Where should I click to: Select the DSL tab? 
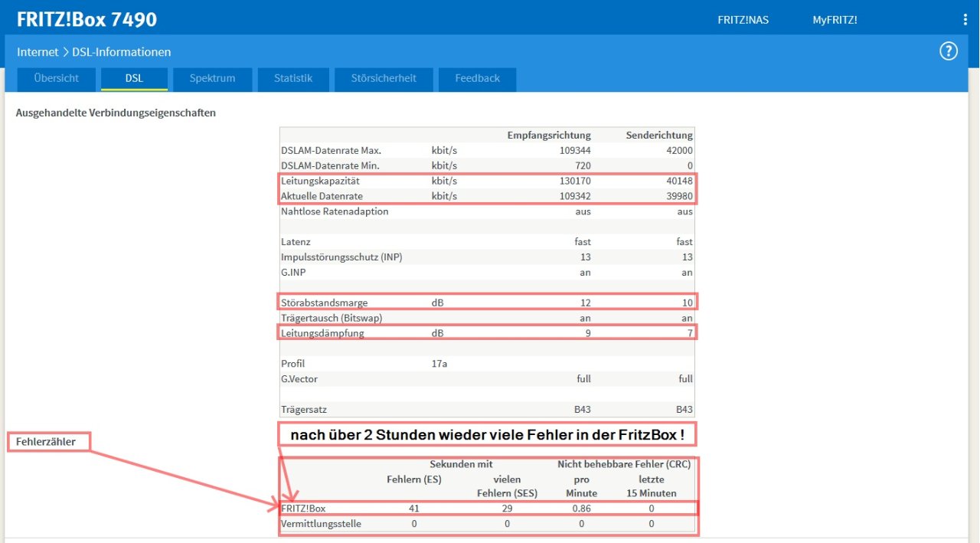(134, 79)
